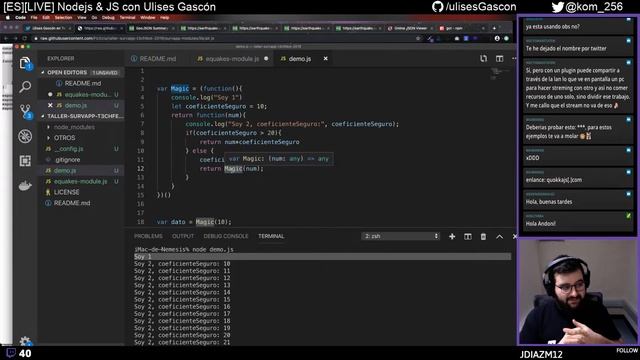
Task: Open .gitignore in the explorer
Action: (x=81, y=160)
